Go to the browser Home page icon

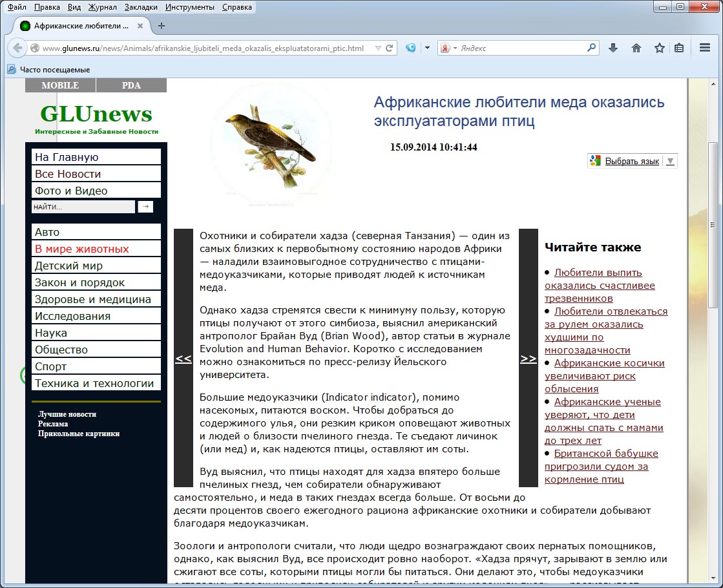636,48
